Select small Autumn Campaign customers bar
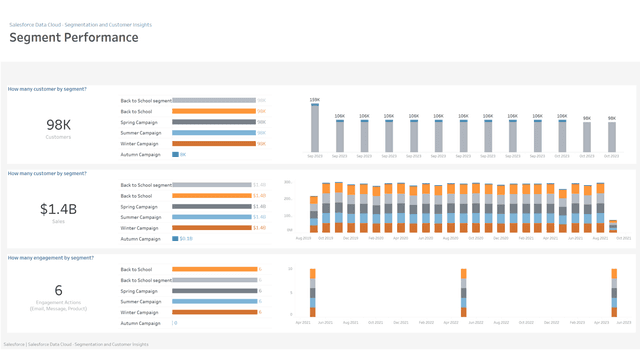This screenshot has width=640, height=363. pyautogui.click(x=176, y=154)
